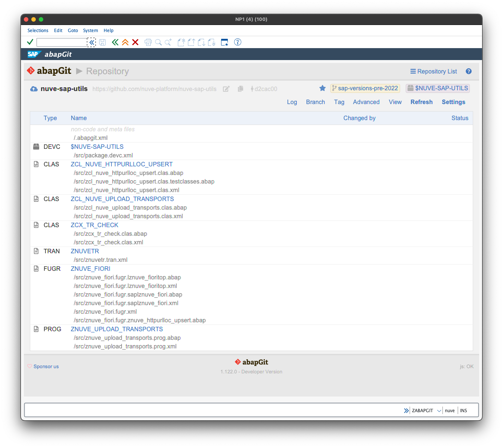Open the Repository List link

[434, 71]
